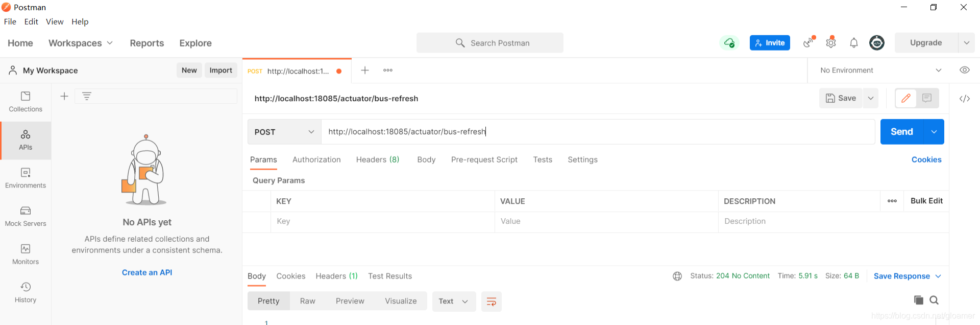Image resolution: width=980 pixels, height=325 pixels.
Task: Open the notifications bell
Action: [854, 43]
